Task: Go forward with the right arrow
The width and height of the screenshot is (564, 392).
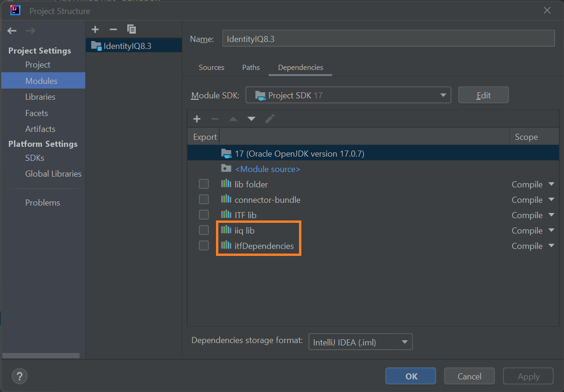Action: 30,31
